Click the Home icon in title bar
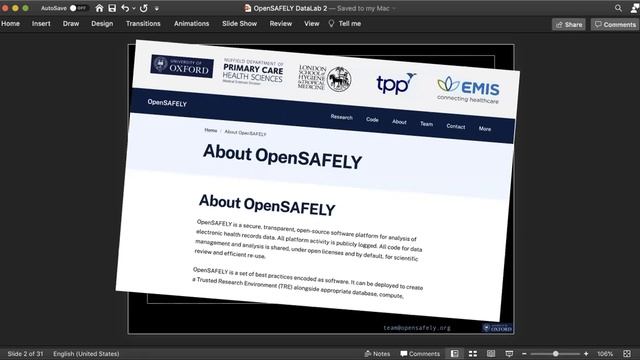This screenshot has width=640, height=360. pyautogui.click(x=99, y=8)
